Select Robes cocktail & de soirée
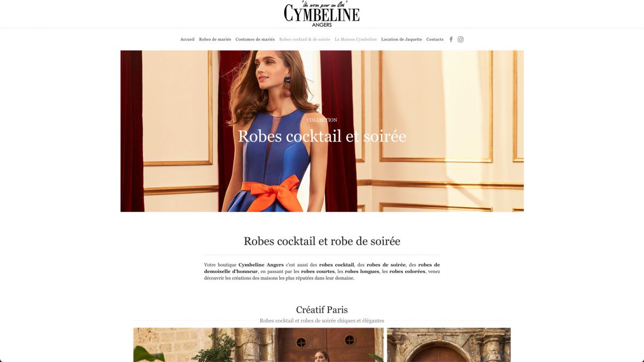Image resolution: width=644 pixels, height=362 pixels. 305,39
